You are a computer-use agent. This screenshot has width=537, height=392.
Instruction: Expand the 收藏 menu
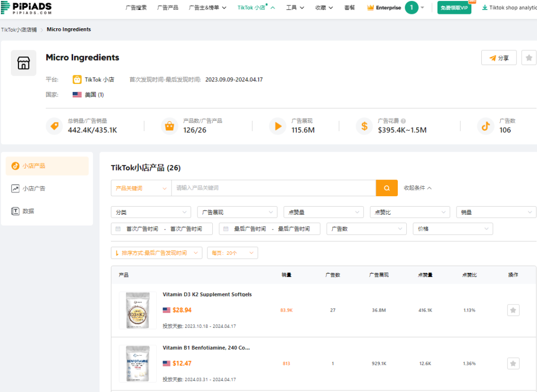[x=324, y=7]
